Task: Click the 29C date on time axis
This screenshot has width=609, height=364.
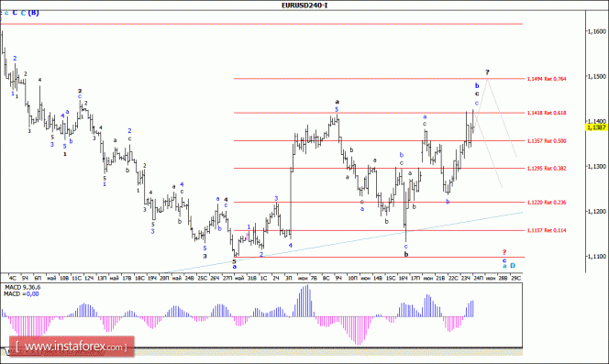Action: coord(515,278)
